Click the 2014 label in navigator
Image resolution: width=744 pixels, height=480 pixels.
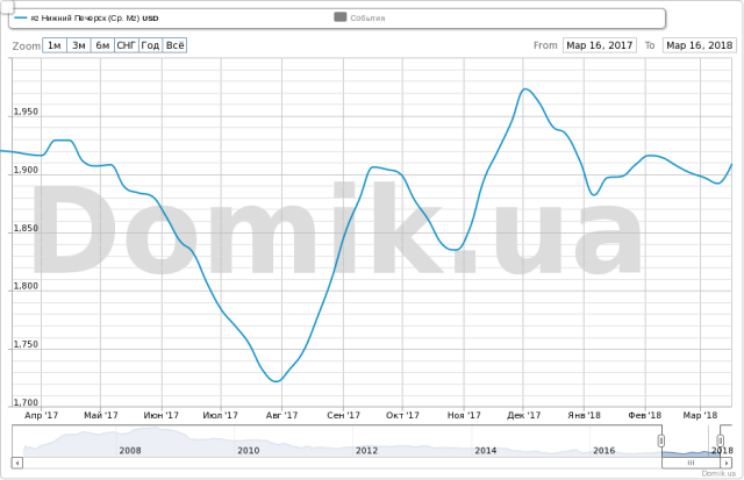click(485, 450)
